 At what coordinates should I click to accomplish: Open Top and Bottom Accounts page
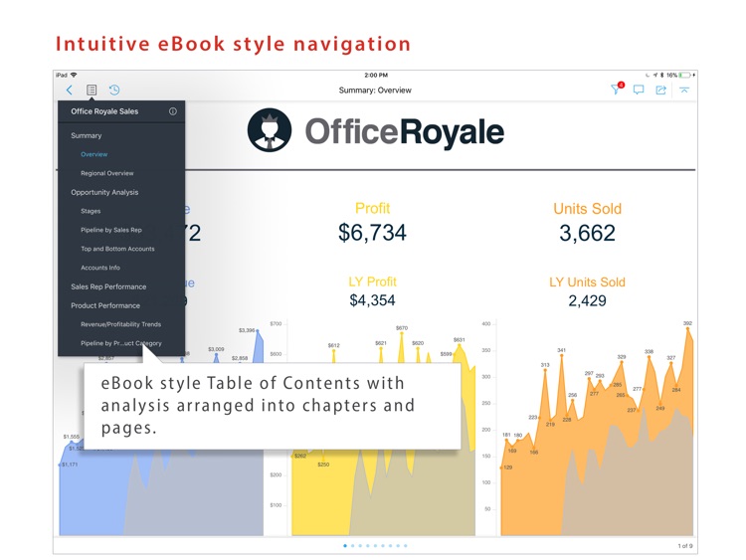(x=117, y=249)
